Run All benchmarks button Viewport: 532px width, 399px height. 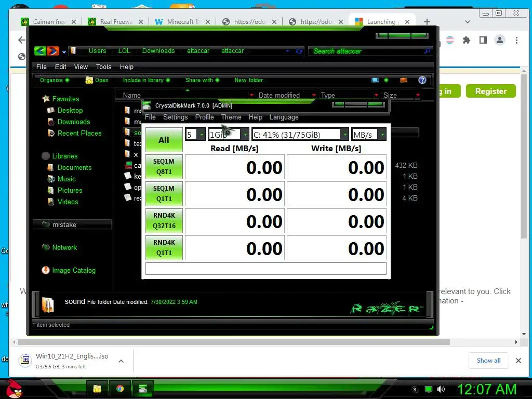pos(164,140)
